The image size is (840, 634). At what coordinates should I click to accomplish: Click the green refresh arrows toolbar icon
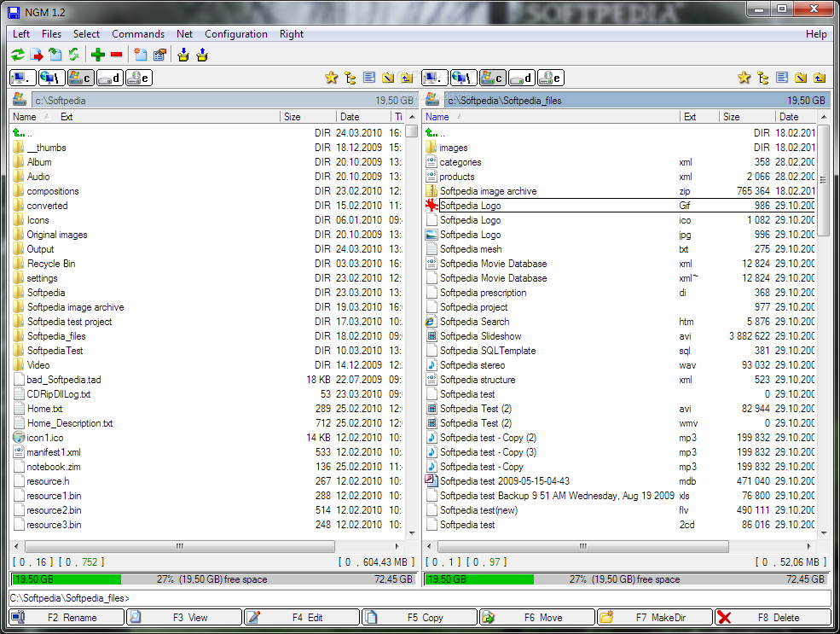[18, 55]
